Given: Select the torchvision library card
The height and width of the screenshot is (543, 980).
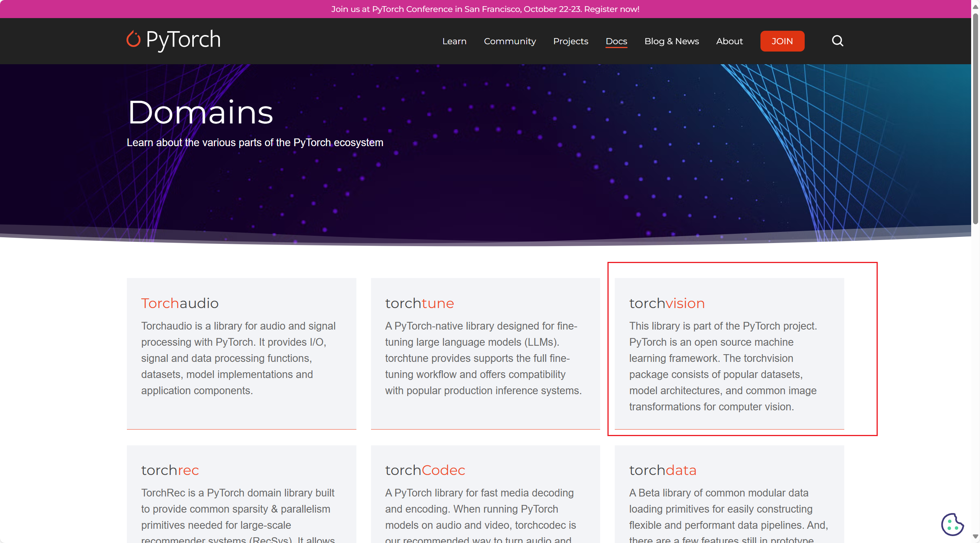Looking at the screenshot, I should (x=667, y=303).
